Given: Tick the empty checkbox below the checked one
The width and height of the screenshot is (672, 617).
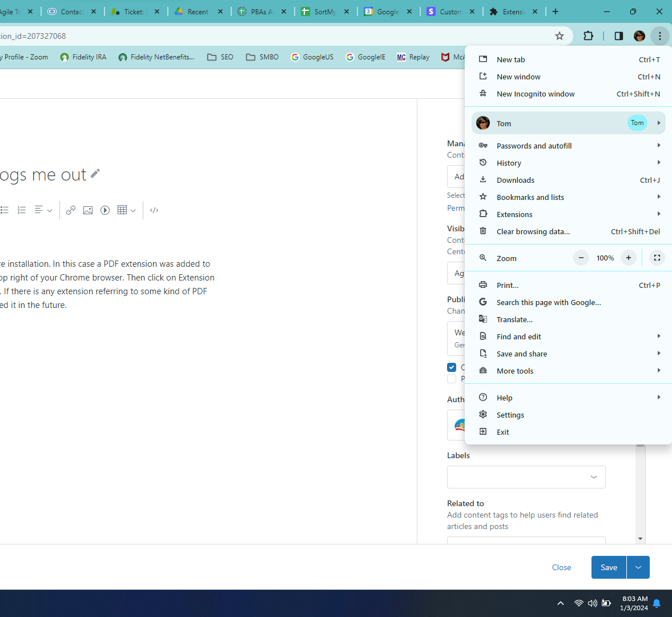Looking at the screenshot, I should tap(452, 379).
